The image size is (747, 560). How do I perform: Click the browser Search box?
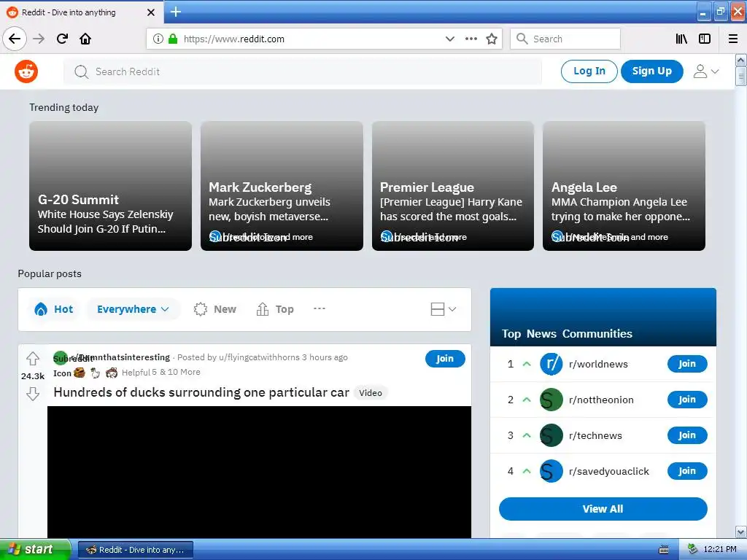click(x=565, y=39)
